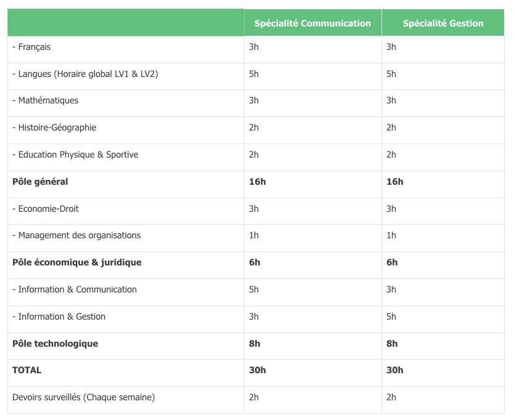Select the Français row label
This screenshot has width=514, height=420.
(32, 47)
